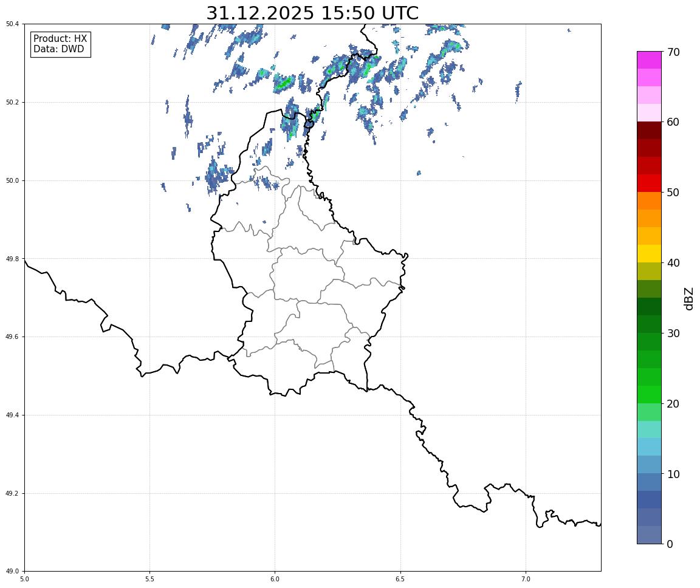Click colorbar tick value 40
The width and height of the screenshot is (700, 588).
[x=673, y=263]
